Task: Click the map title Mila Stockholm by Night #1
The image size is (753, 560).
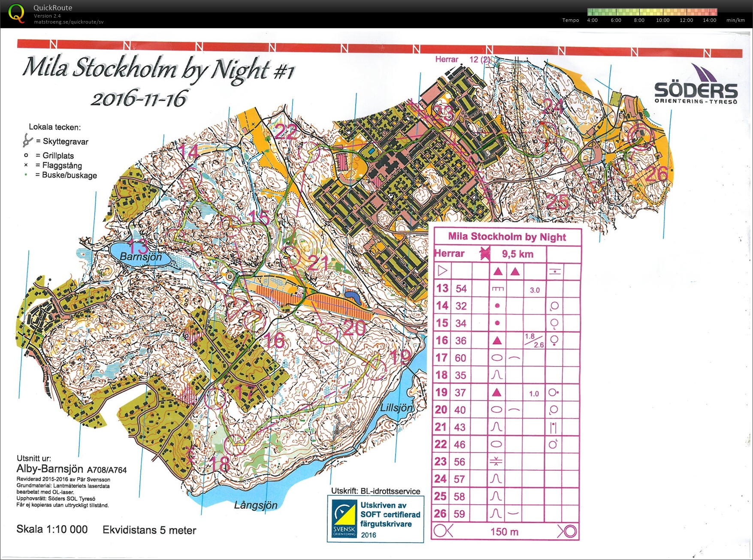Action: [x=159, y=69]
